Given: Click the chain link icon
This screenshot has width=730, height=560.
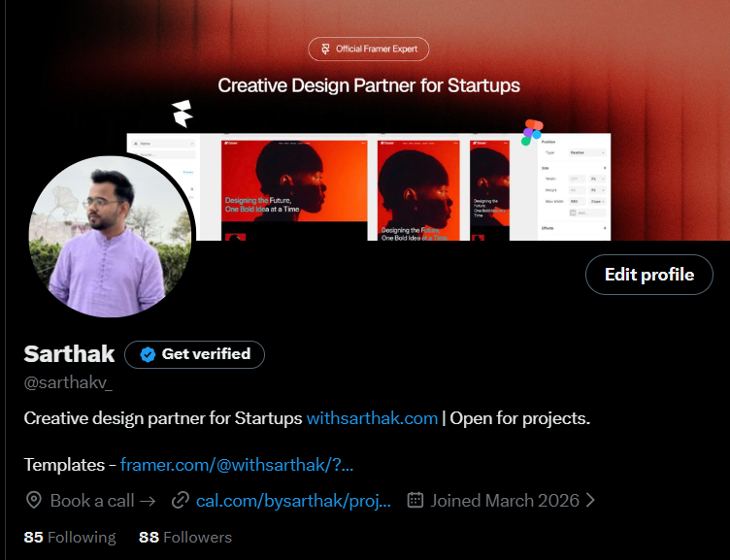Looking at the screenshot, I should (x=181, y=501).
